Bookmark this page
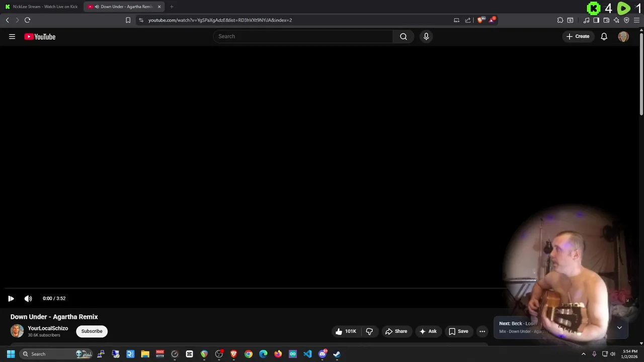 128,20
